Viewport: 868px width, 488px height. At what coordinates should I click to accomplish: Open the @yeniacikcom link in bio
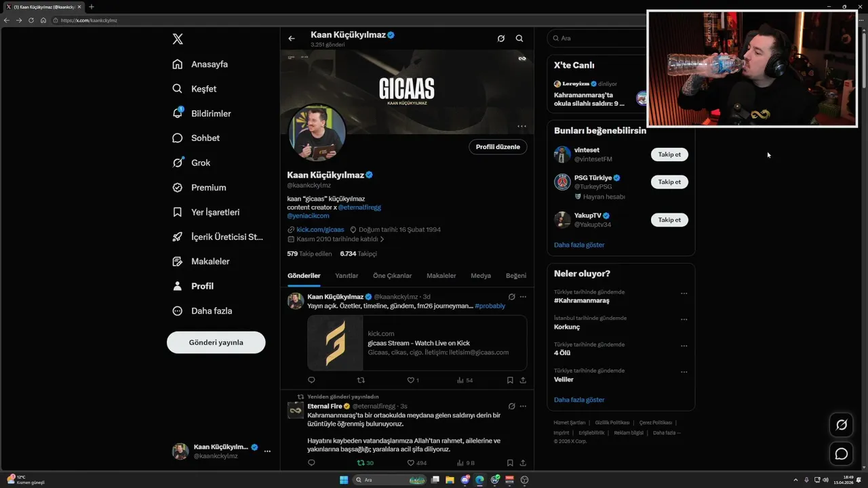point(308,216)
